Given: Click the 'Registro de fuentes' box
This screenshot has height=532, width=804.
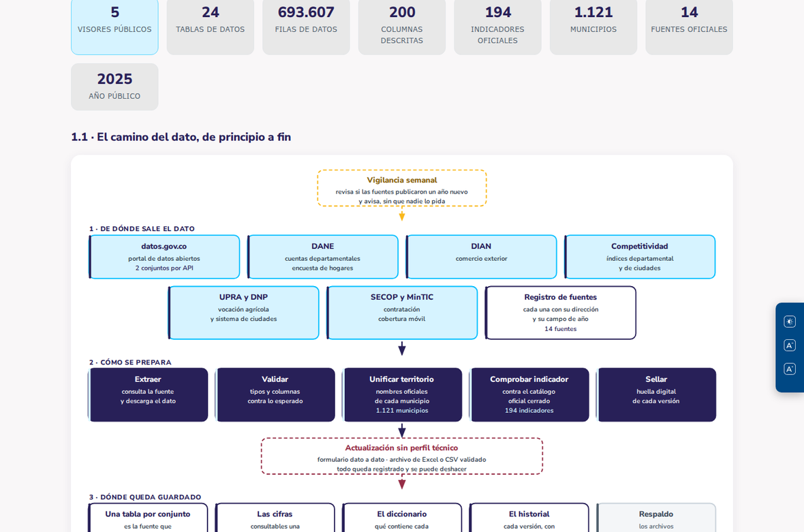Looking at the screenshot, I should pos(561,313).
